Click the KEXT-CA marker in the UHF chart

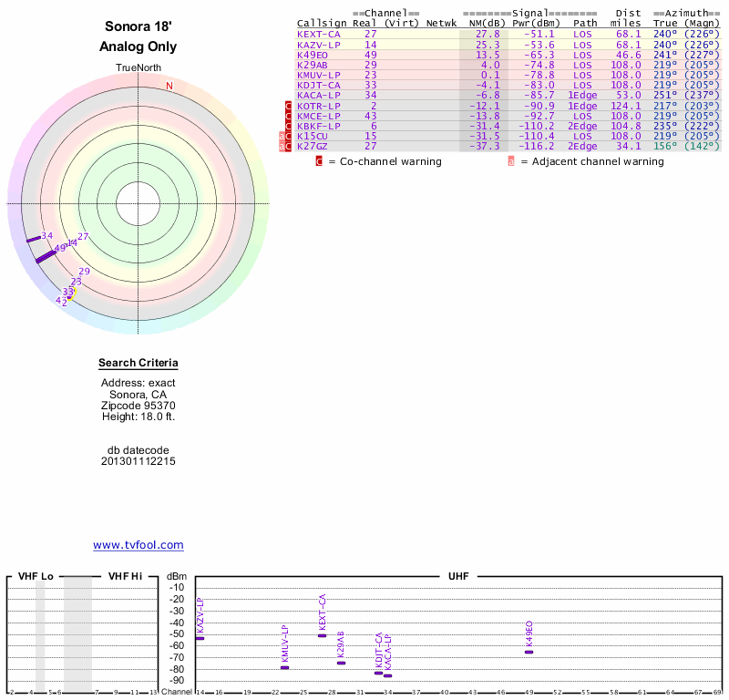coord(322,635)
